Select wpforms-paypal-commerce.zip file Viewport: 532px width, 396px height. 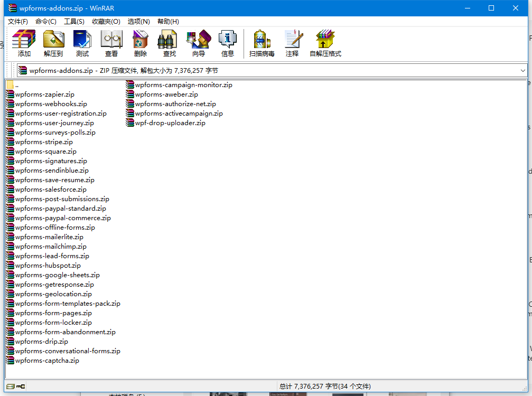[59, 218]
